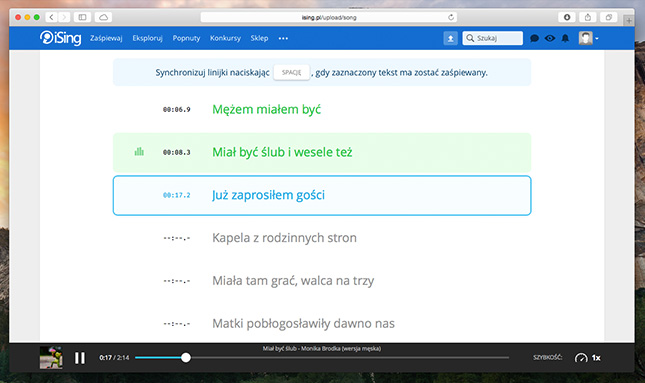Expand the three-dots more menu
Screen dimensions: 645x383
pyautogui.click(x=283, y=38)
